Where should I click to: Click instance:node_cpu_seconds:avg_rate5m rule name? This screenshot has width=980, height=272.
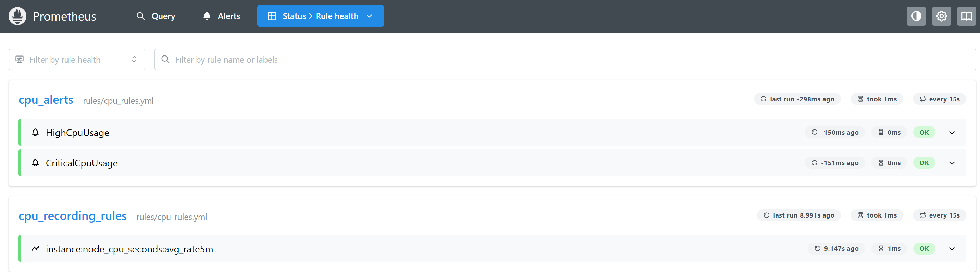coord(129,249)
